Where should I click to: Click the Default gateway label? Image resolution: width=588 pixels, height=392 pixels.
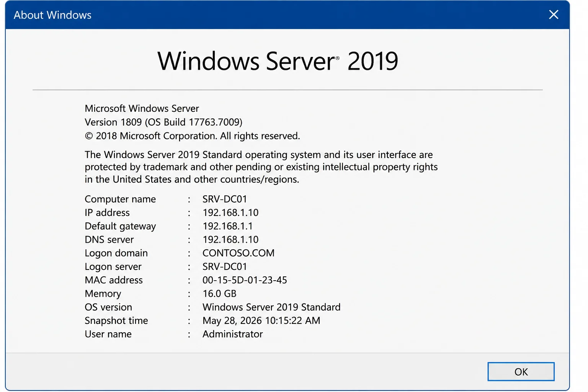[120, 226]
